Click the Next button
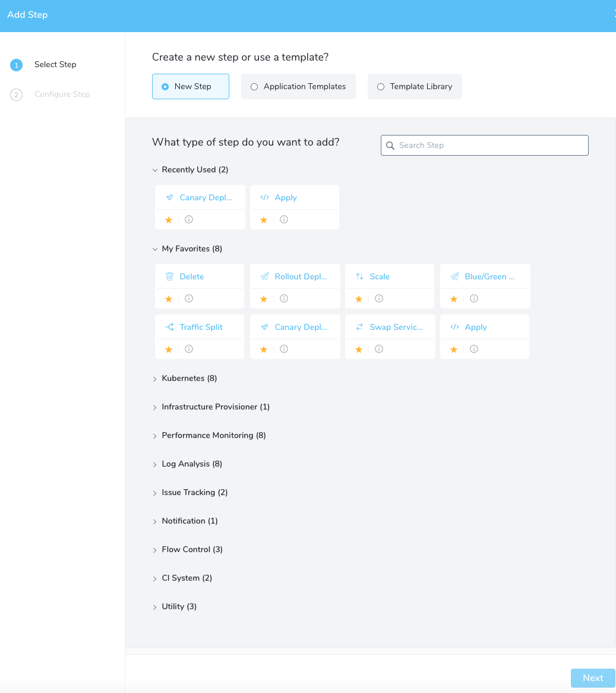 [x=593, y=678]
